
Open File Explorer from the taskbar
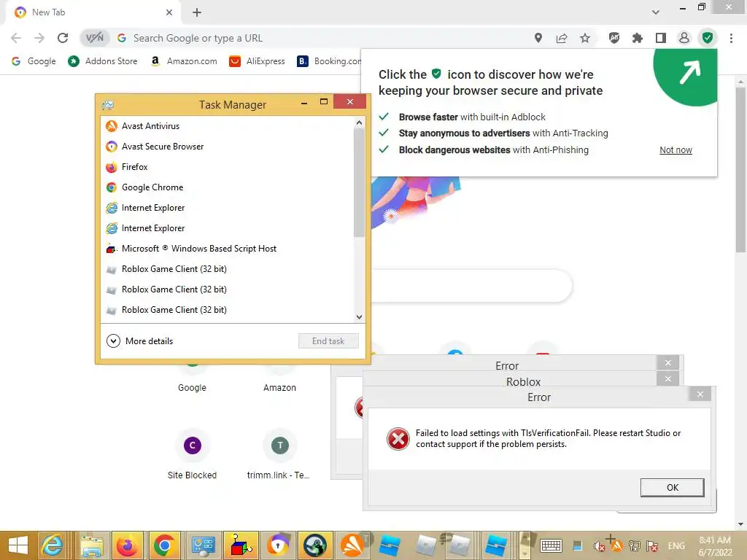point(93,545)
